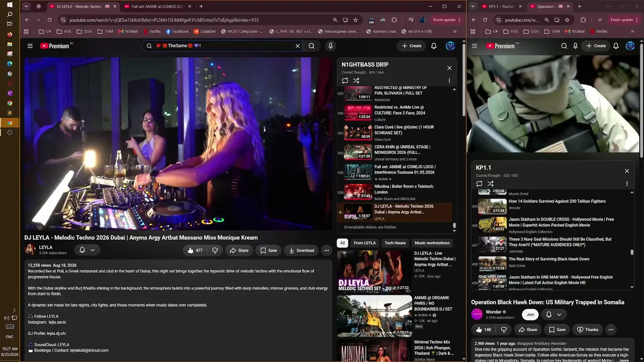Open tab search dropdown in right window
Viewport: 644px width, 362px height.
point(473,7)
